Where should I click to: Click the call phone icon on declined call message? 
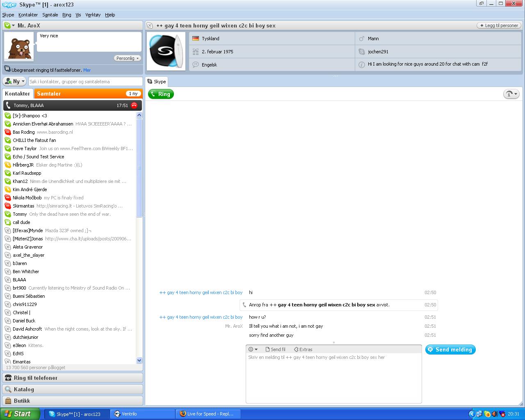pos(244,305)
